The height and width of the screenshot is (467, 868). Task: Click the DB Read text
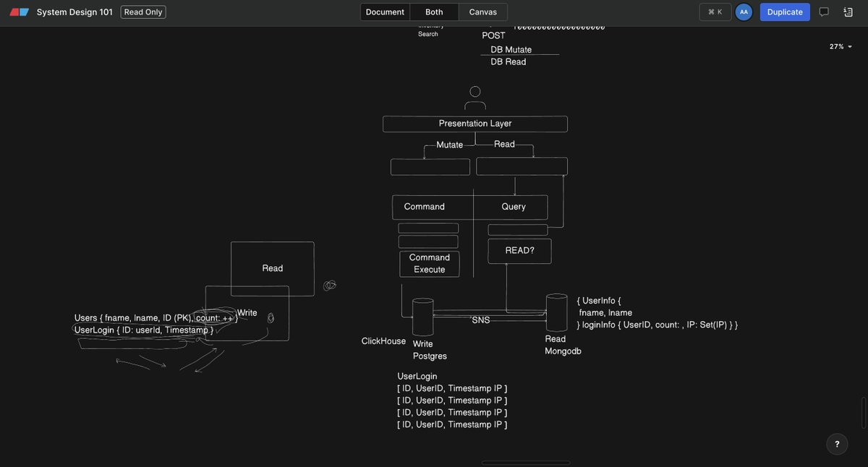(509, 61)
